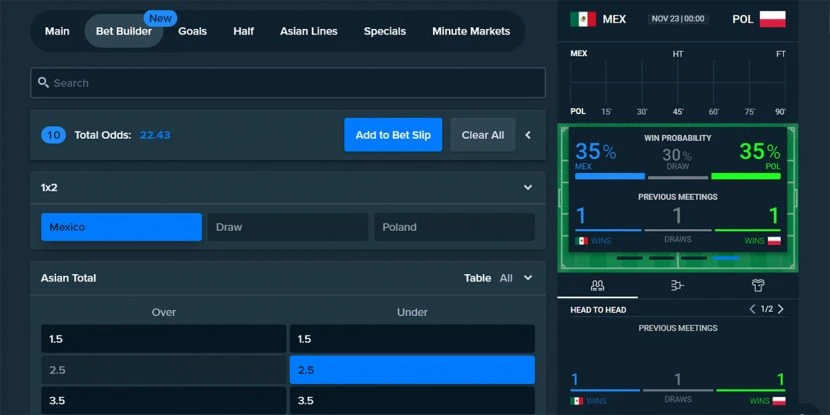This screenshot has height=415, width=830.
Task: Open the head-to-head players icon tab
Action: [x=598, y=285]
